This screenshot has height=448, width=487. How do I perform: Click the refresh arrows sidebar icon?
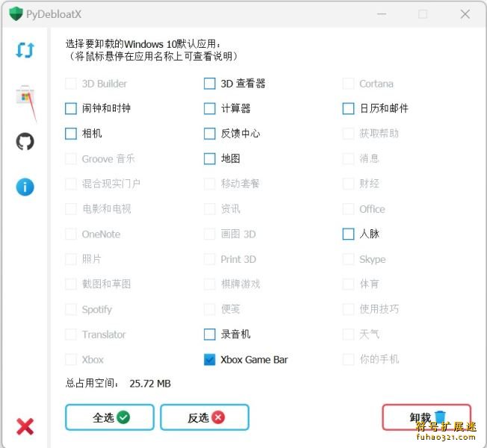click(x=25, y=50)
